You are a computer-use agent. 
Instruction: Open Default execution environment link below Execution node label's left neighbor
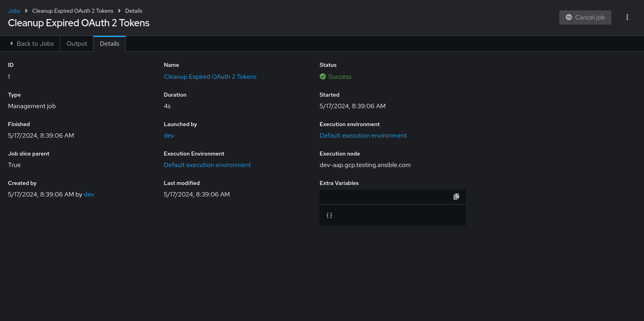point(207,165)
